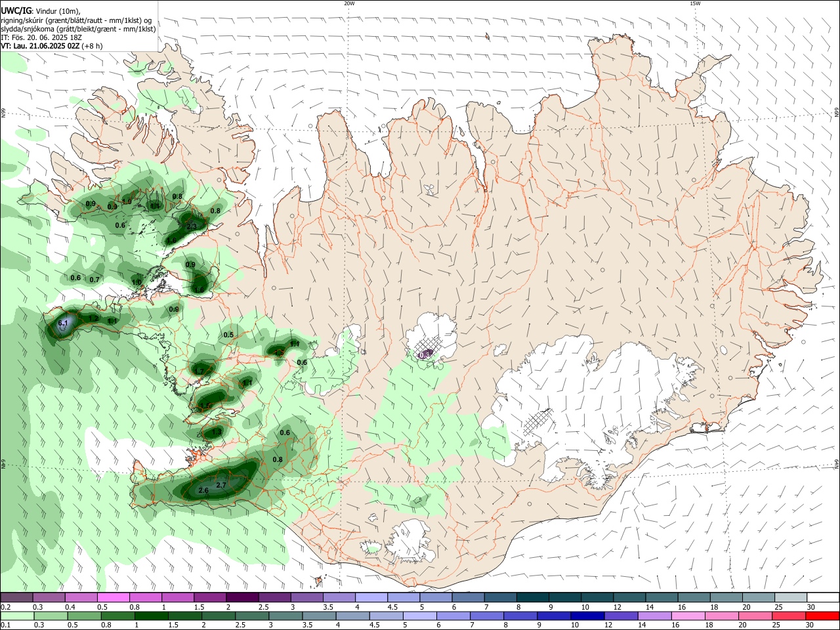Viewport: 840px width, 630px height.
Task: Select the valid time 'VT: Lau. 21.06.2025 02Z'
Action: [41, 46]
